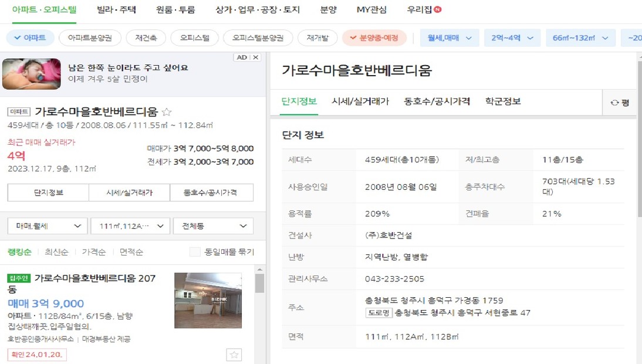Image resolution: width=642 pixels, height=364 pixels.
Task: Select the 459세대(총10개동) value
Action: pos(402,159)
